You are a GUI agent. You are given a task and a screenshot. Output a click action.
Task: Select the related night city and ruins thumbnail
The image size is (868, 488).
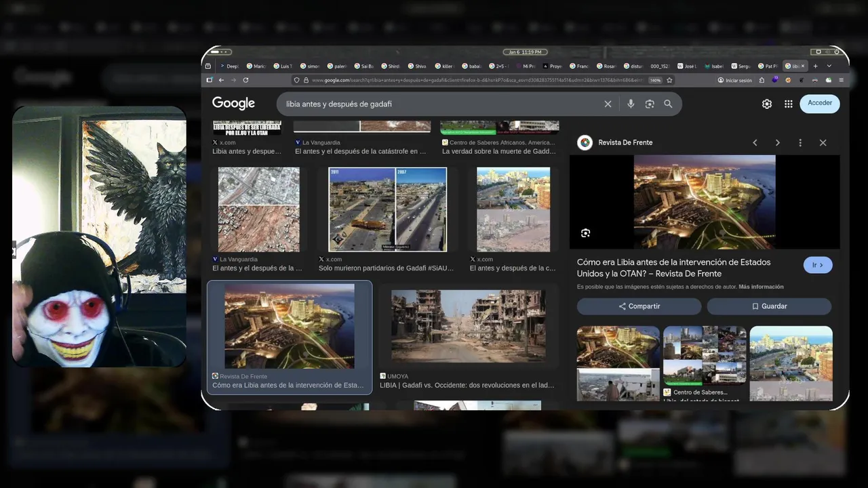(618, 363)
